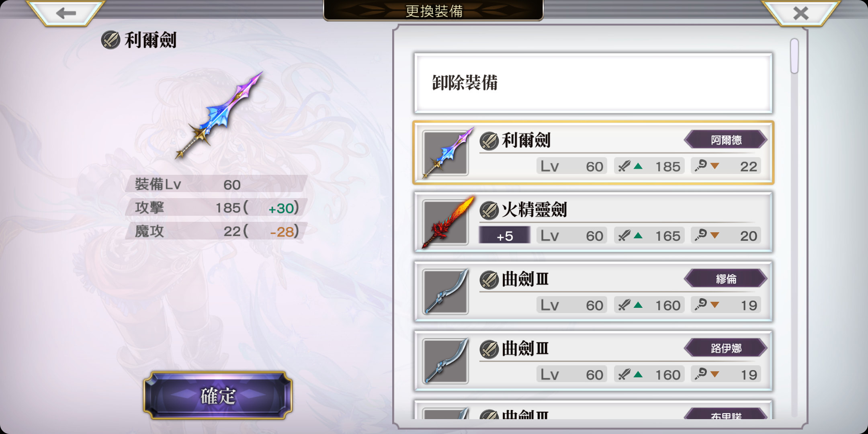Tap the back arrow button
Image resolution: width=868 pixels, height=434 pixels.
(x=66, y=13)
